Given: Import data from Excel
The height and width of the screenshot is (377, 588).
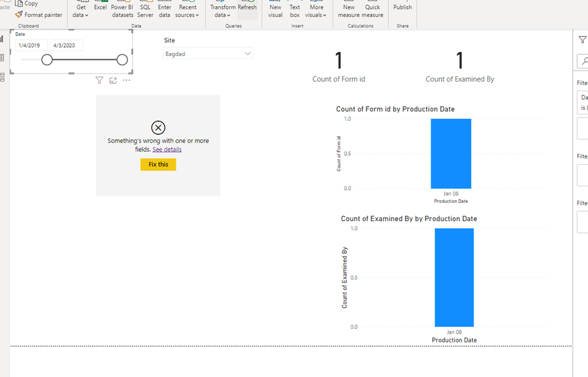Looking at the screenshot, I should (100, 7).
